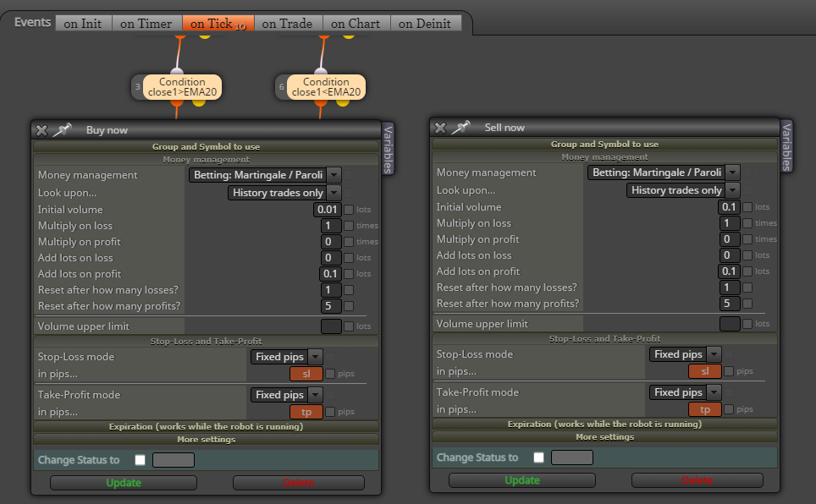816x504 pixels.
Task: Switch to the on Timer event tab
Action: 146,24
